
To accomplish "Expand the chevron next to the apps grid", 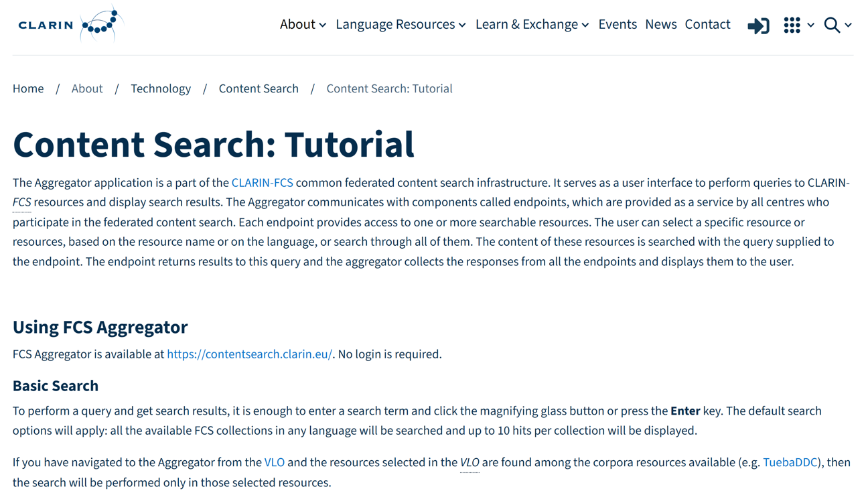I will [x=810, y=25].
